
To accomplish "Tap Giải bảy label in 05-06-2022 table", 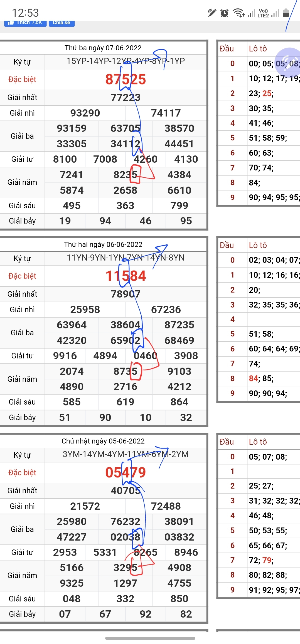I will [22, 614].
